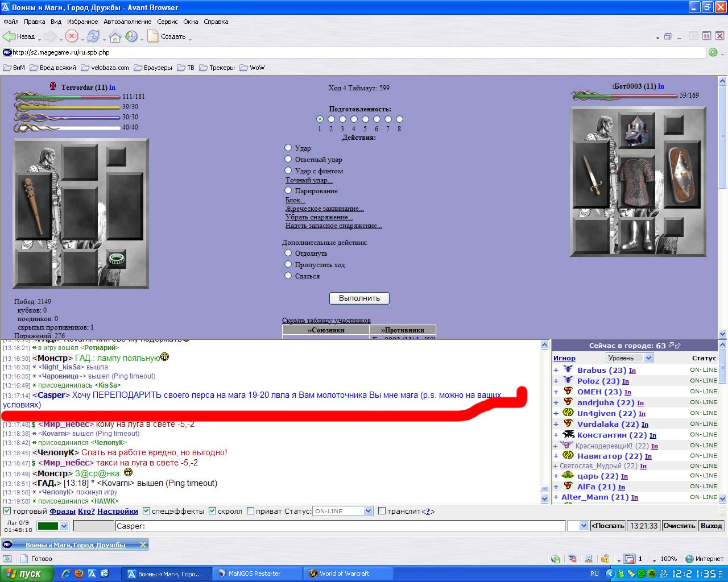Open the Internet Explorer quick launch icon
The height and width of the screenshot is (582, 728).
(x=67, y=573)
